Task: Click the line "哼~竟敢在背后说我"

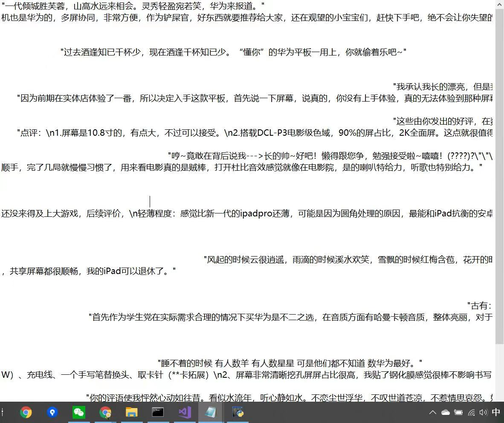Action: point(330,156)
